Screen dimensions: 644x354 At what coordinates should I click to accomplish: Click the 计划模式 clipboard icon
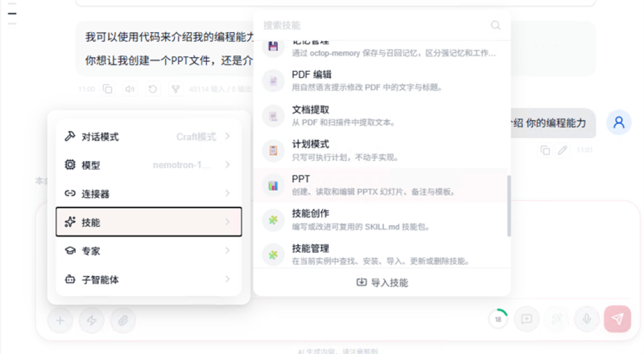tap(273, 151)
